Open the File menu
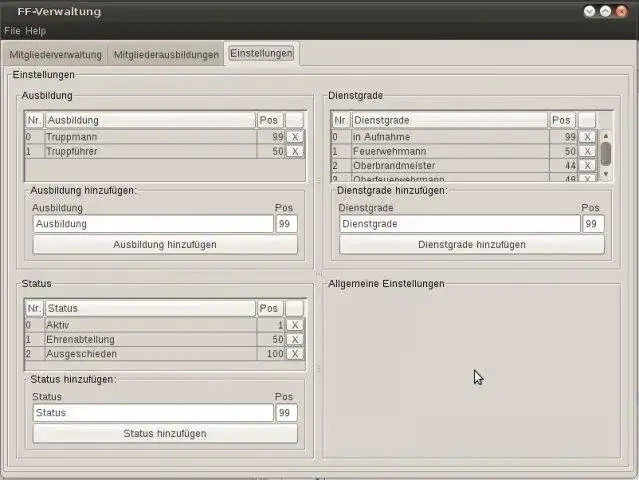Screen dimensions: 639x480 (x=12, y=31)
